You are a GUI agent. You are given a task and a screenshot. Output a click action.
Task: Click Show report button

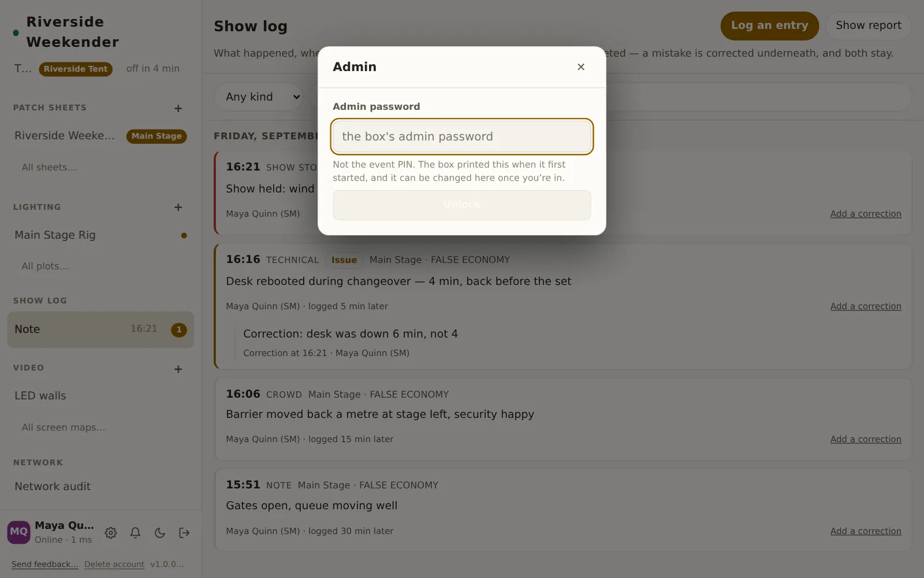pos(869,25)
